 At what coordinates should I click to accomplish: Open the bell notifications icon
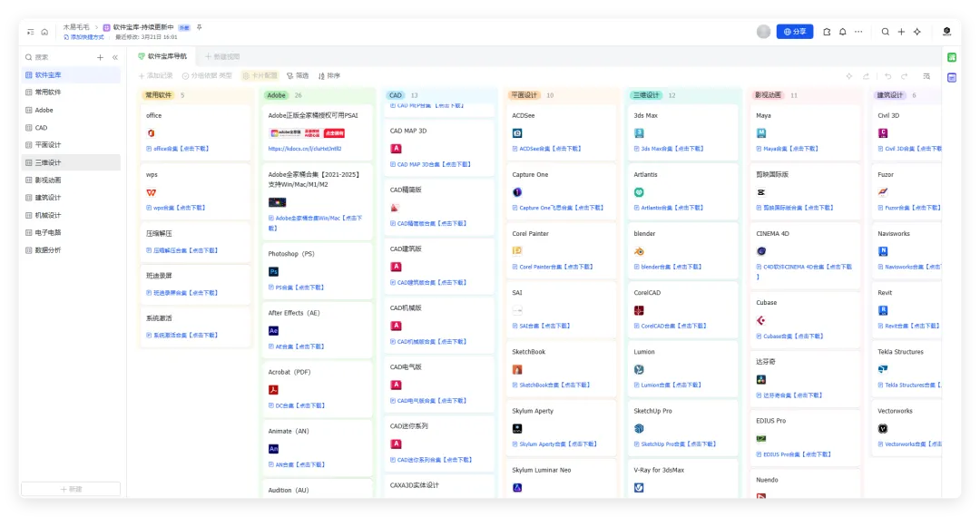pyautogui.click(x=842, y=32)
